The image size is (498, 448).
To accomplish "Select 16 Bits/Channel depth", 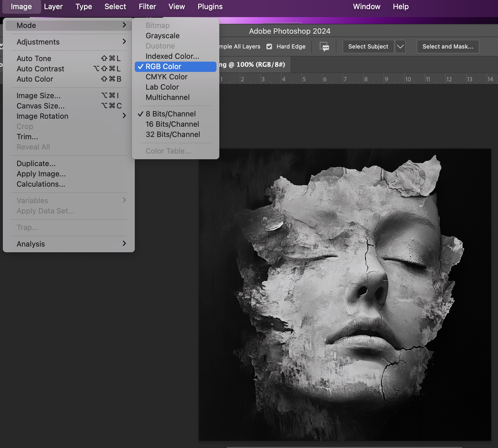I will click(176, 124).
